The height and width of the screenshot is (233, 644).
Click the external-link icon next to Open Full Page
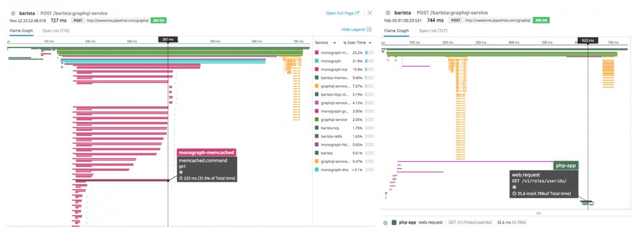(357, 12)
